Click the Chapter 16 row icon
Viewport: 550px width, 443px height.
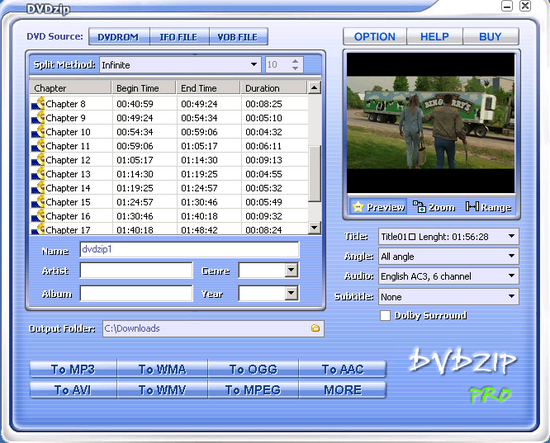[38, 216]
